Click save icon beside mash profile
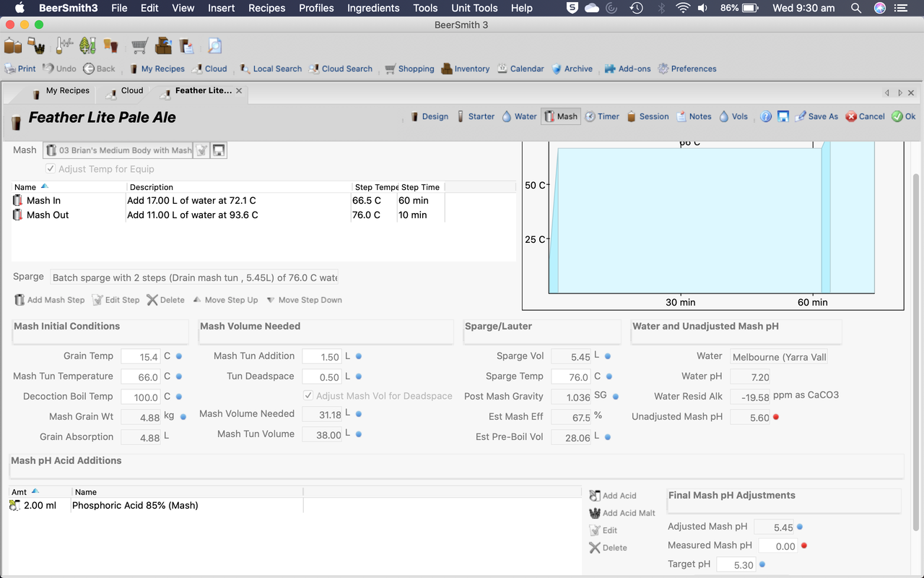Screen dimensions: 924x578 (x=219, y=150)
